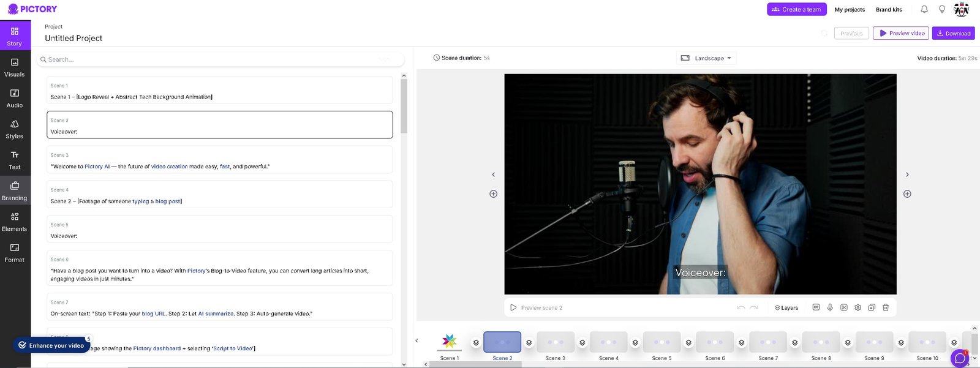Open the Text sidebar tab
Image resolution: width=980 pixels, height=368 pixels.
click(x=15, y=160)
